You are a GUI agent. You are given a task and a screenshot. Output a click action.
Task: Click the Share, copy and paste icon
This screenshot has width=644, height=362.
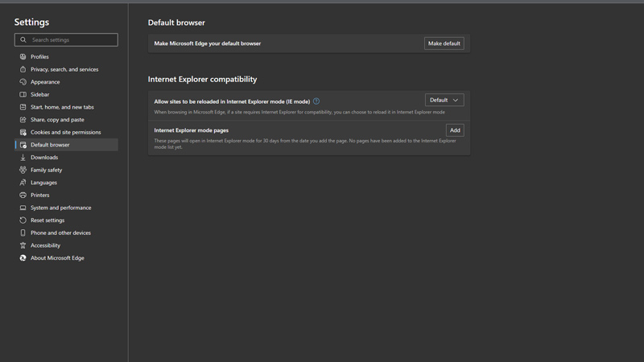23,119
